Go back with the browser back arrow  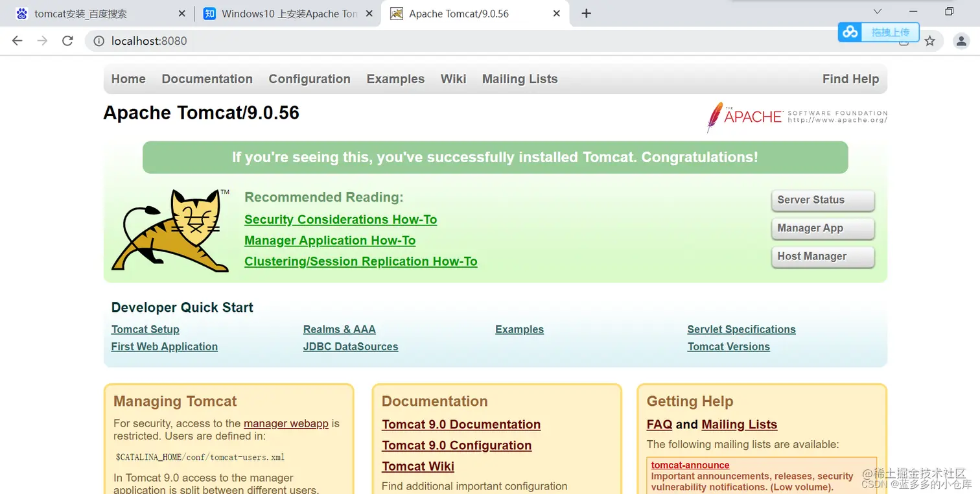pyautogui.click(x=17, y=41)
